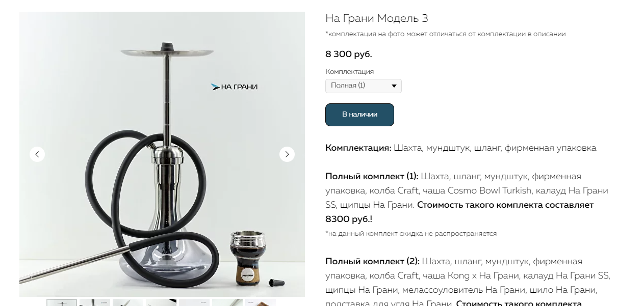644x306 pixels.
Task: Click the main hookah product image
Action: (162, 154)
